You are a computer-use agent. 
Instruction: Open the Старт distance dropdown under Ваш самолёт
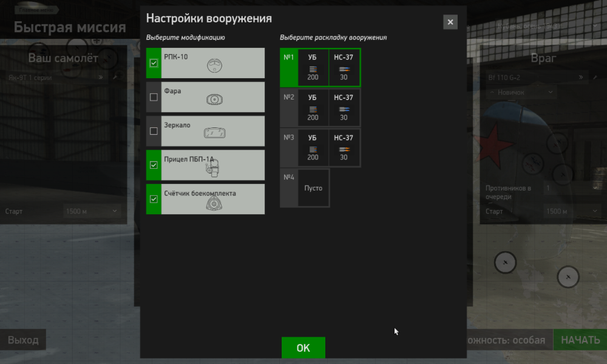91,211
